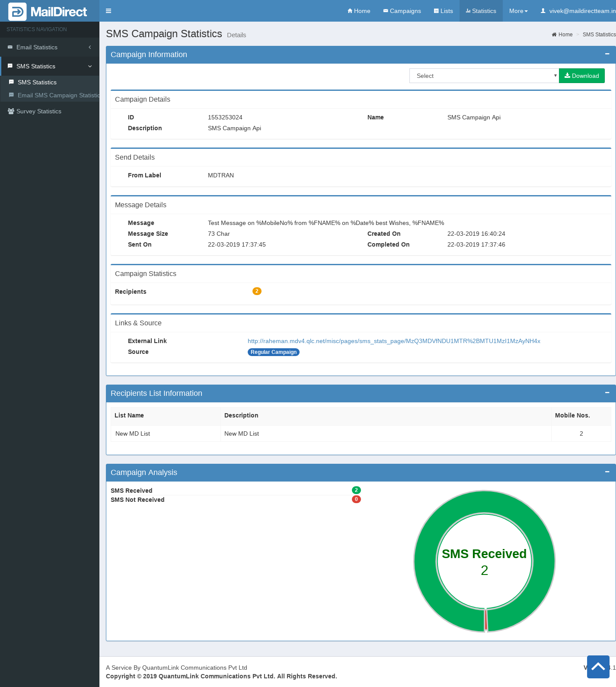Collapse the Campaign Information panel
616x687 pixels.
click(607, 54)
